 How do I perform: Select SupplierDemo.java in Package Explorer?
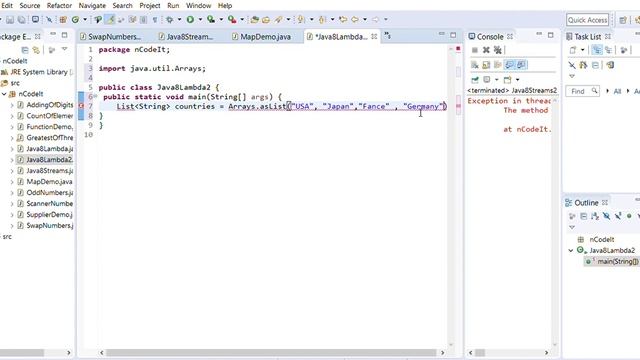pyautogui.click(x=49, y=215)
